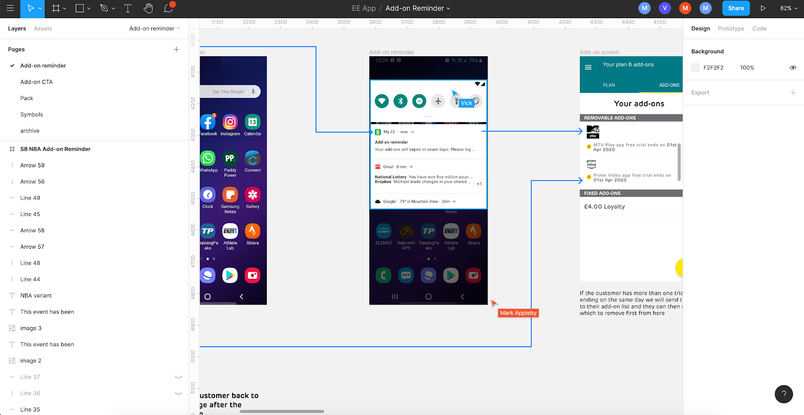Select the Move tool
804x415 pixels.
(30, 8)
